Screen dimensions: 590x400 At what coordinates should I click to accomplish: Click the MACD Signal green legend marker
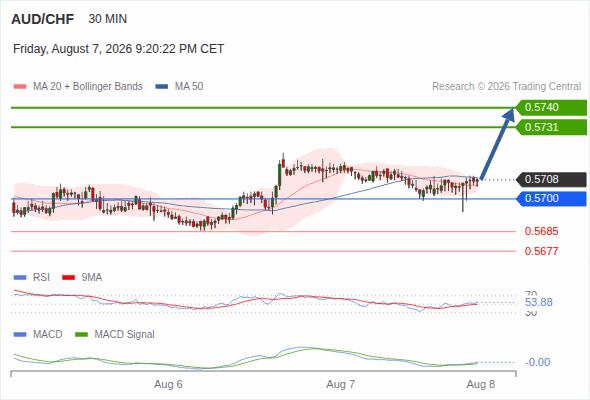pyautogui.click(x=81, y=335)
